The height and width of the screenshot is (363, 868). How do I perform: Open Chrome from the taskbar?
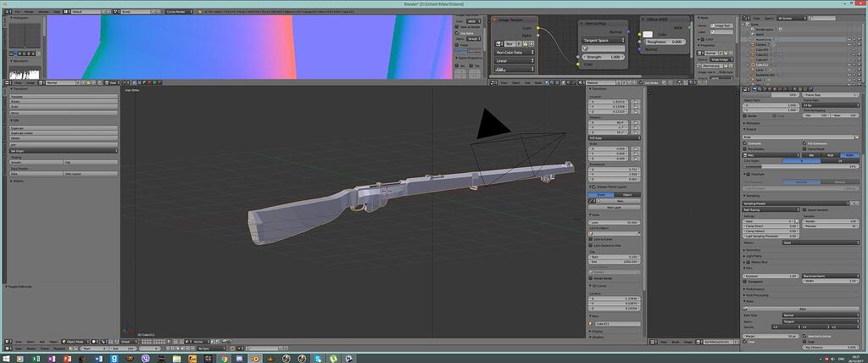[x=224, y=359]
